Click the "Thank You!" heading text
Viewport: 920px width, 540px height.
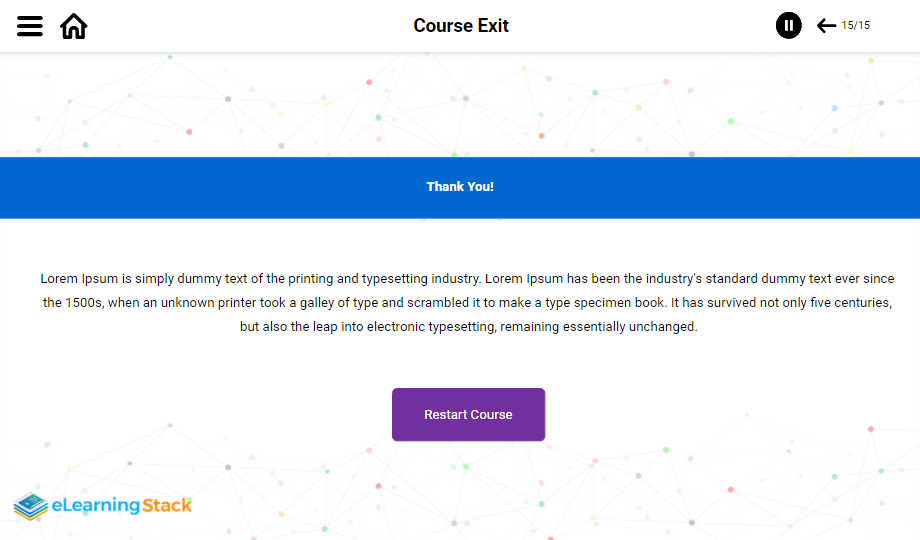460,187
